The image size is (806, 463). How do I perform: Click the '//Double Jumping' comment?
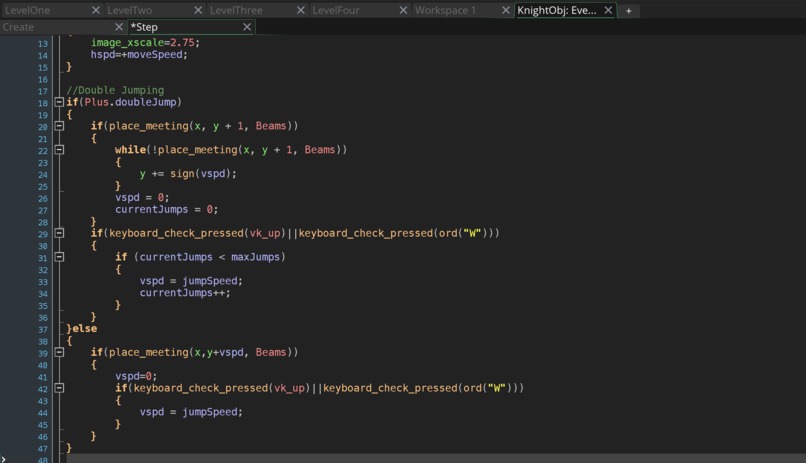pos(115,90)
